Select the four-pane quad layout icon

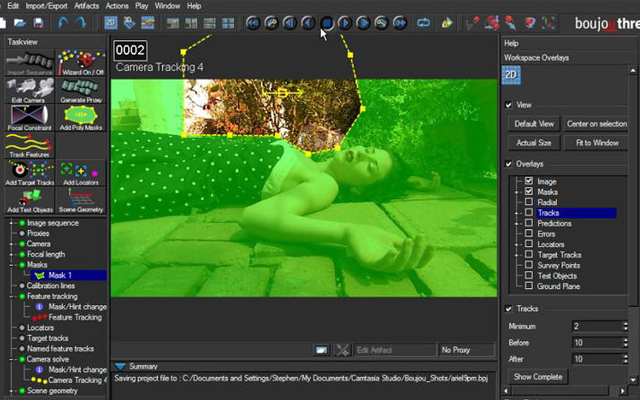pos(228,23)
